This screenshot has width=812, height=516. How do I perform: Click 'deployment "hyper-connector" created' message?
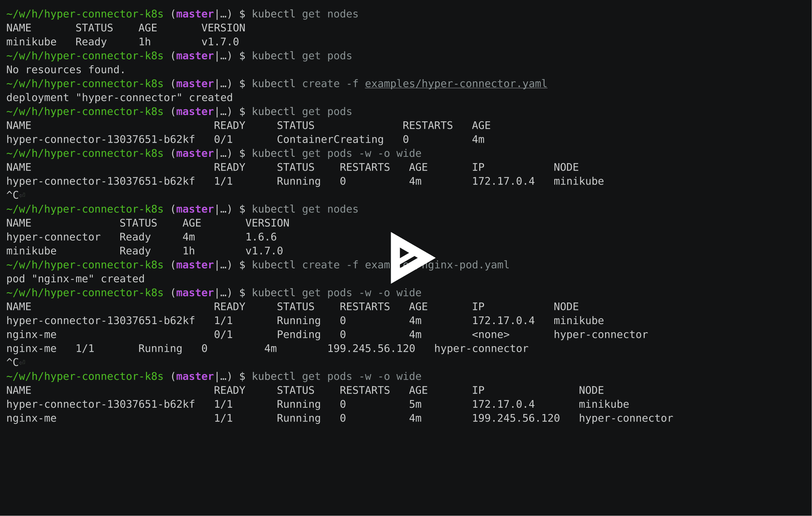(120, 98)
